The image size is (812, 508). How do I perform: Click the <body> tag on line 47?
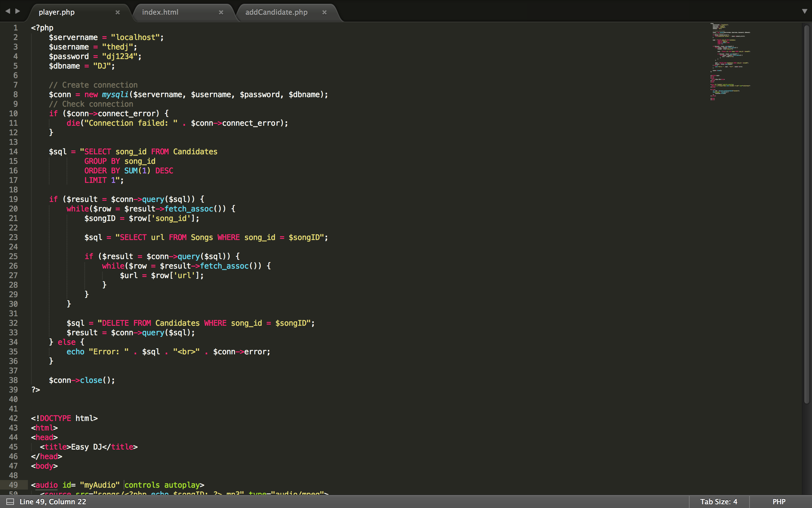(x=44, y=466)
